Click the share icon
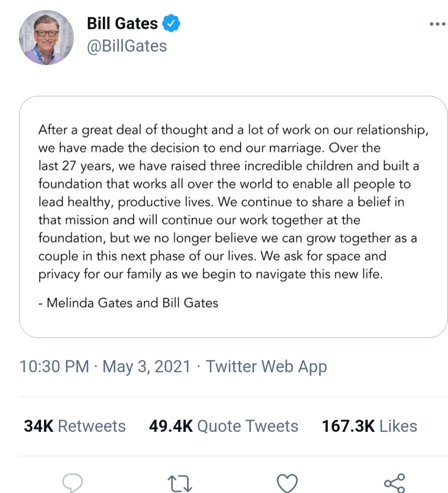 (x=394, y=481)
